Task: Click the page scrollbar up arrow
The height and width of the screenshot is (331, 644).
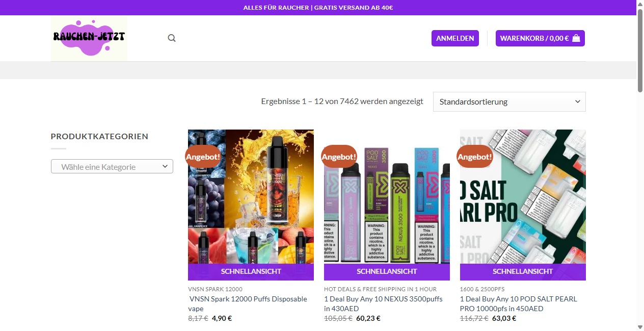Action: point(640,4)
